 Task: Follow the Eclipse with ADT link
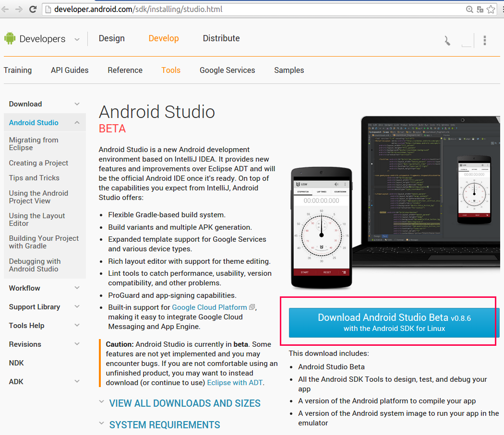235,383
